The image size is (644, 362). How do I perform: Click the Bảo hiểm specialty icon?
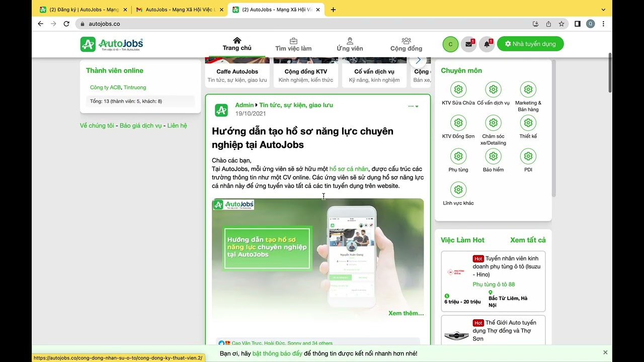(x=493, y=156)
